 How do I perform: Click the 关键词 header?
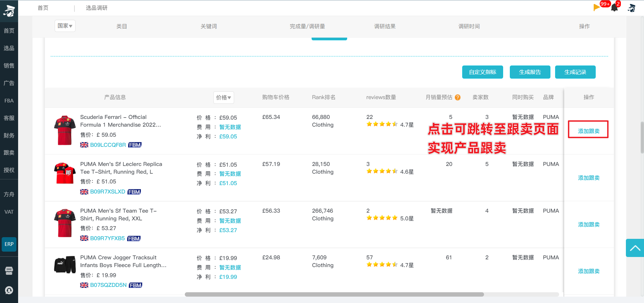(x=209, y=26)
